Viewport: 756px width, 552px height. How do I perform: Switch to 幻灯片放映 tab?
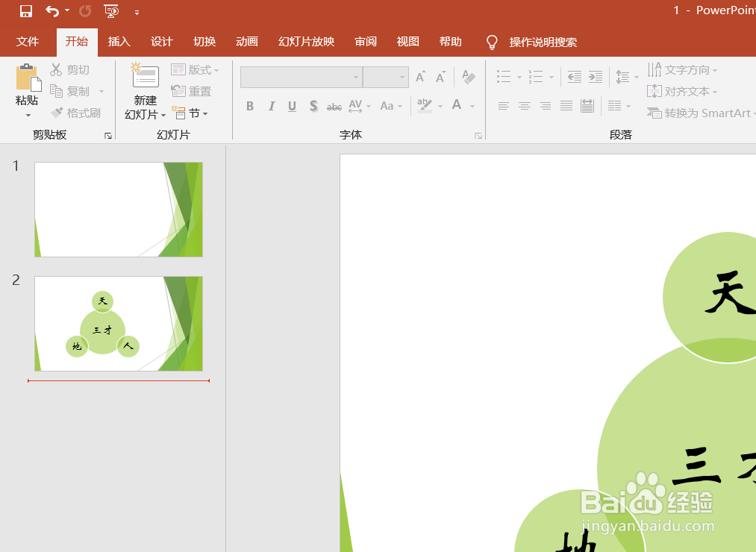(306, 42)
